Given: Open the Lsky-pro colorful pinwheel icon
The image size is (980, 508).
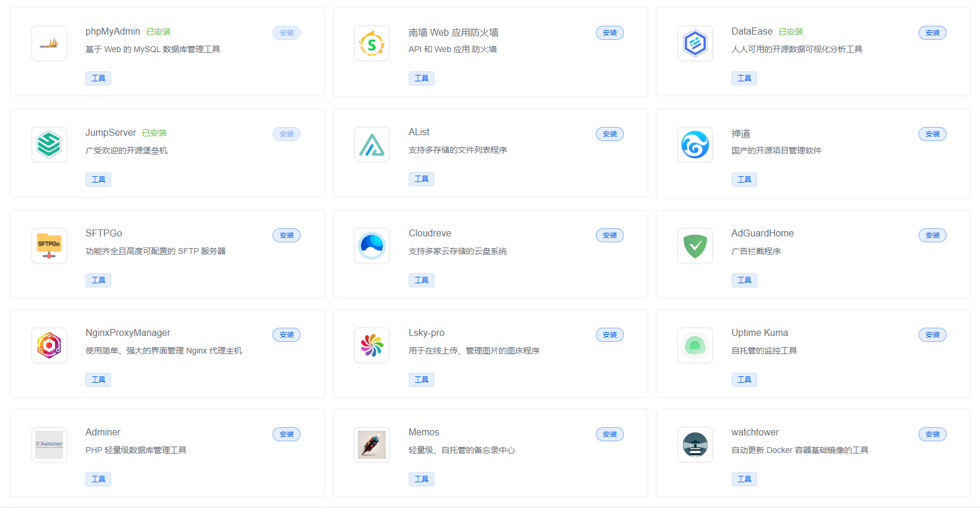Looking at the screenshot, I should point(372,345).
